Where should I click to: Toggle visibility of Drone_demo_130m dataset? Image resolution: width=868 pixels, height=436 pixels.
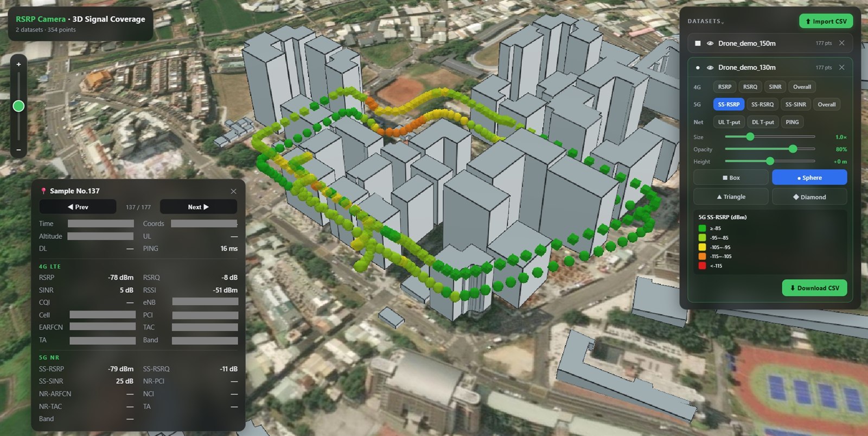(x=710, y=68)
